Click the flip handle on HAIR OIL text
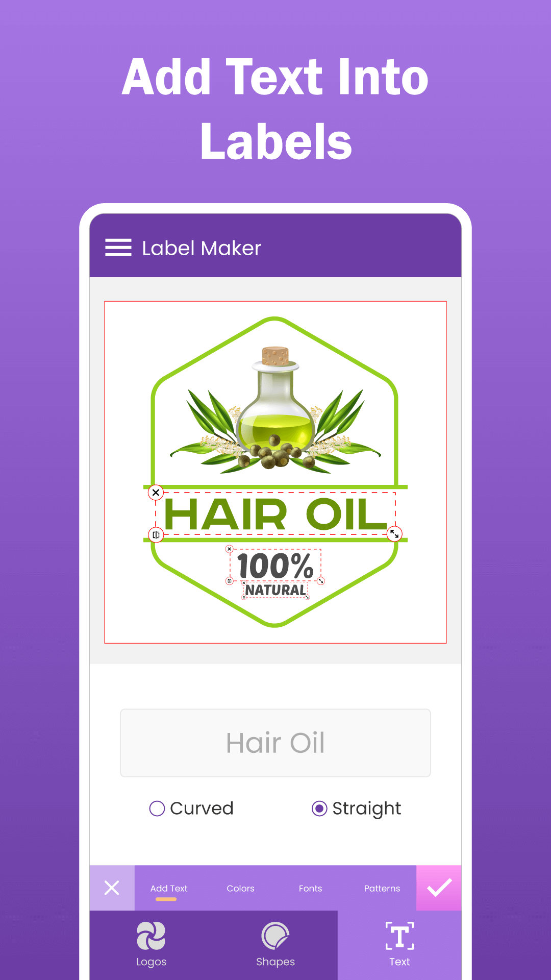Image resolution: width=551 pixels, height=980 pixels. 156,534
